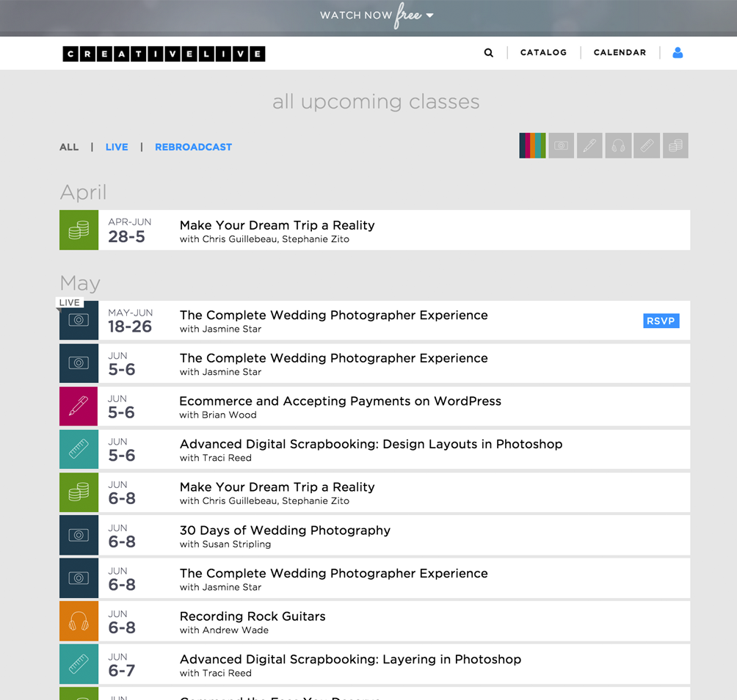This screenshot has width=737, height=700.
Task: Click 'with Andrew Wade' instructor text
Action: click(x=224, y=630)
